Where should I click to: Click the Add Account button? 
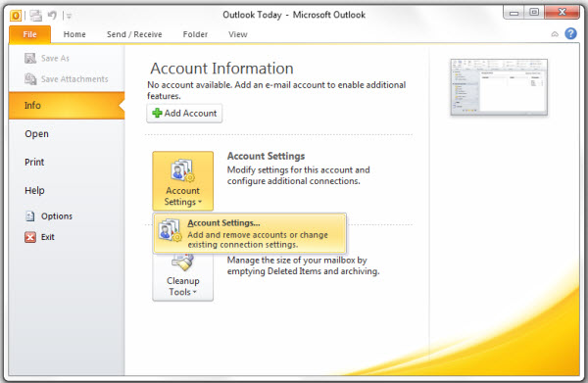[x=184, y=114]
